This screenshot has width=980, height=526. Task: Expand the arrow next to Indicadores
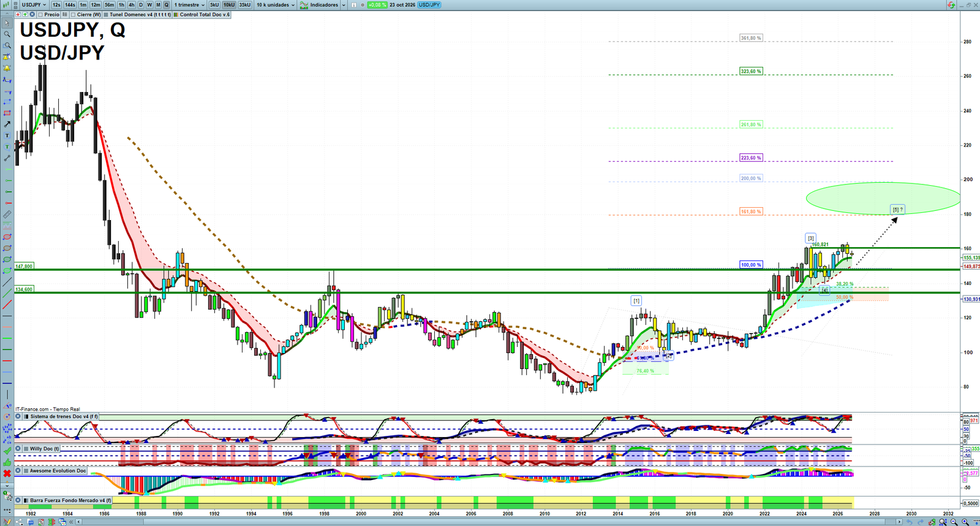343,5
